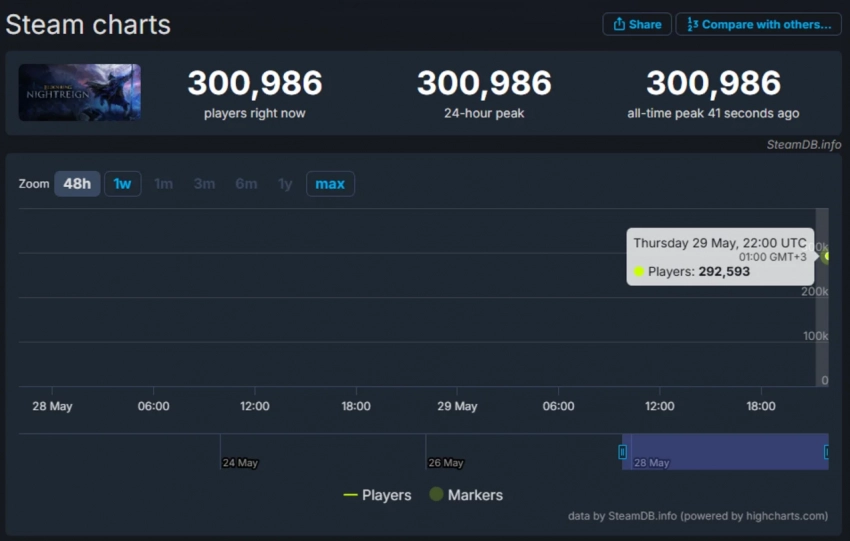The image size is (850, 541).
Task: Toggle the Markers series in legend
Action: [466, 495]
